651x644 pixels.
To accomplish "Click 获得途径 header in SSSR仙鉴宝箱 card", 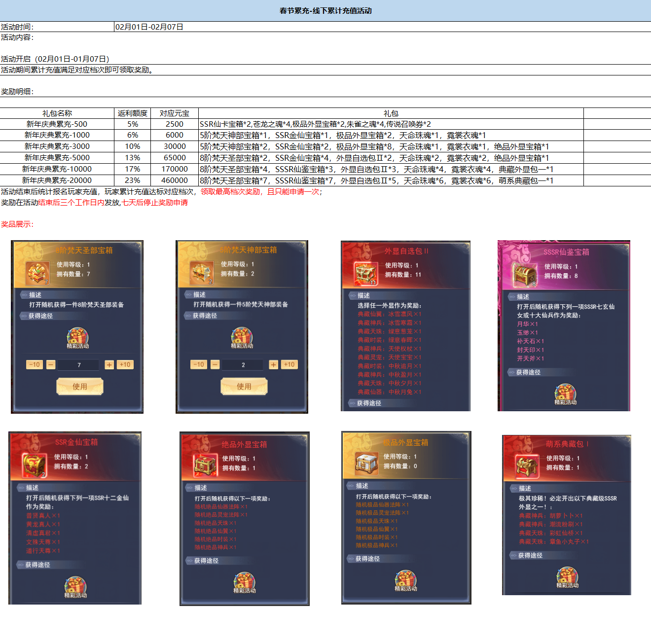I will point(528,372).
